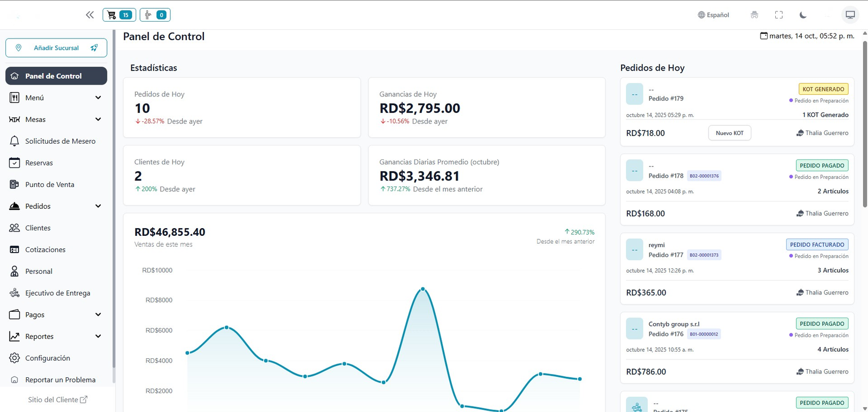Select Ejecutivo de Entrega menu item
Screen dimensions: 868x412
coord(56,293)
